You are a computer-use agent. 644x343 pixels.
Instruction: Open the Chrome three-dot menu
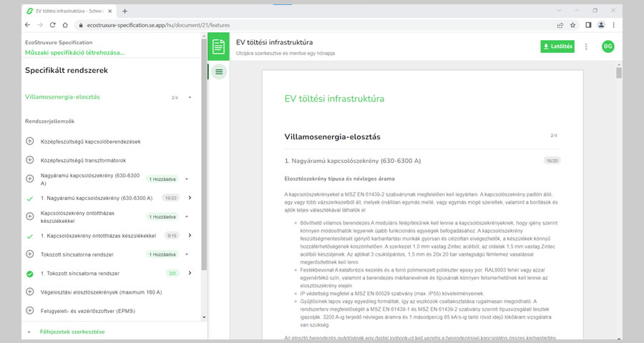[x=614, y=25]
